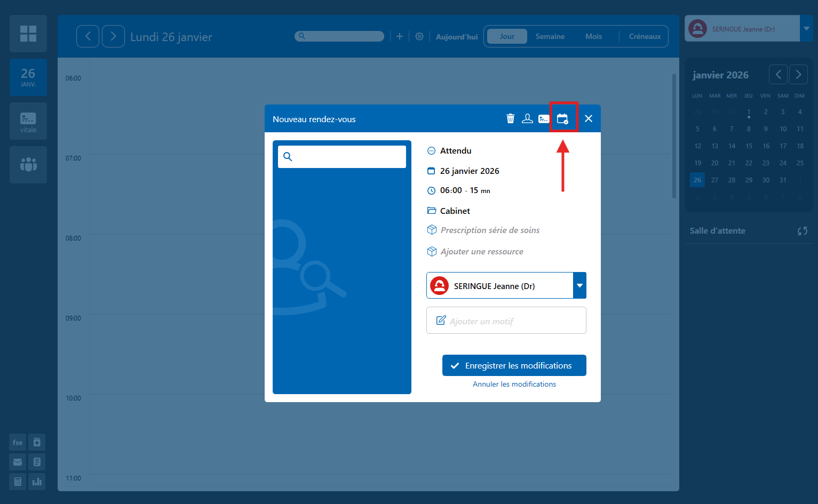Screen dimensions: 818x504
Task: Refresh the Salle d'attente list
Action: tap(802, 231)
